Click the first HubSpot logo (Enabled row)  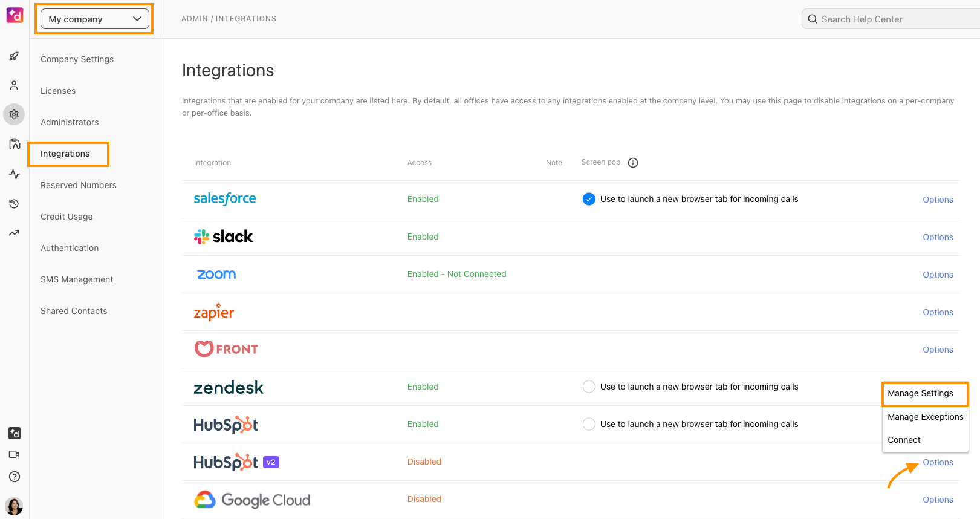point(226,425)
